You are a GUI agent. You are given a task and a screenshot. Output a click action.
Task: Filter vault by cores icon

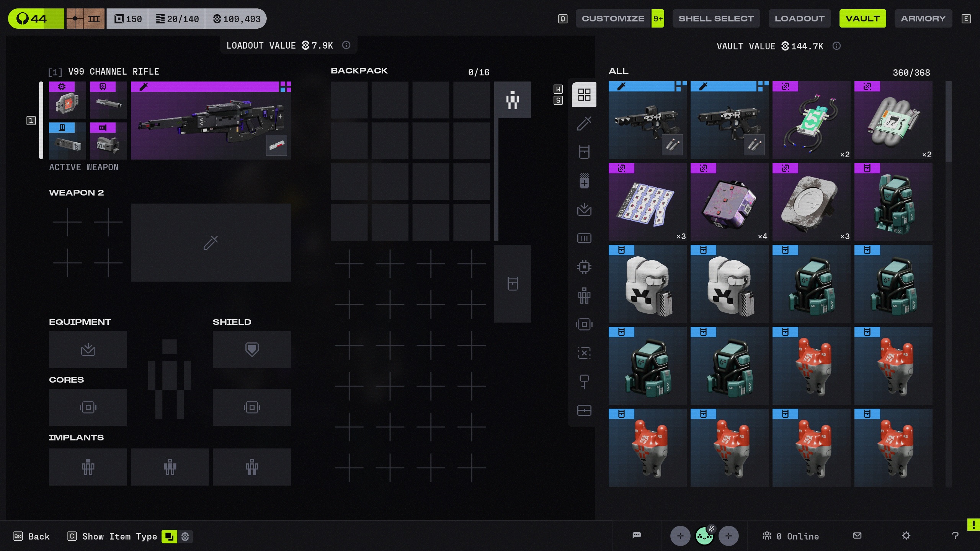click(584, 324)
